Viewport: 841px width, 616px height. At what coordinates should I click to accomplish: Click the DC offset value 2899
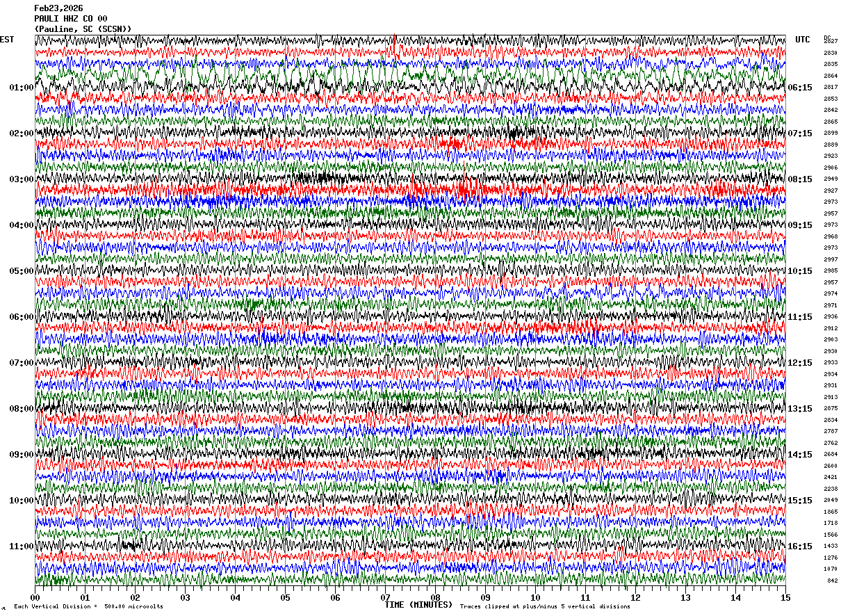coord(831,133)
